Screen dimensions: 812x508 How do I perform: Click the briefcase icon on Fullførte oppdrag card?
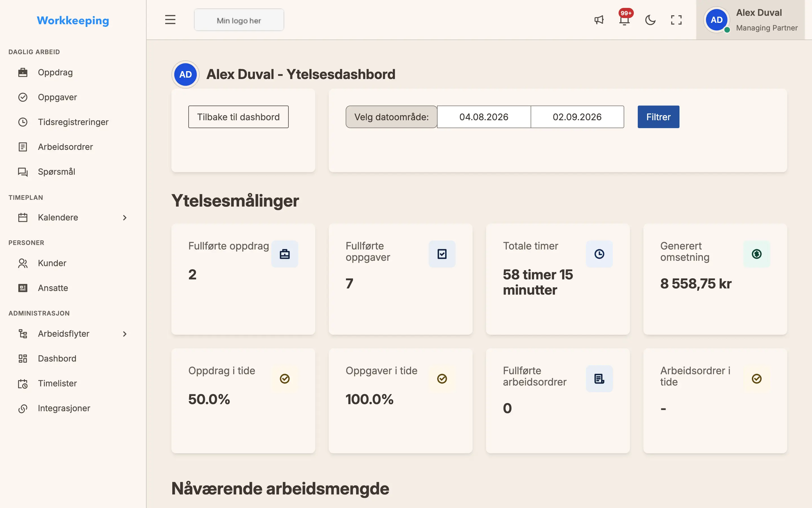[284, 254]
